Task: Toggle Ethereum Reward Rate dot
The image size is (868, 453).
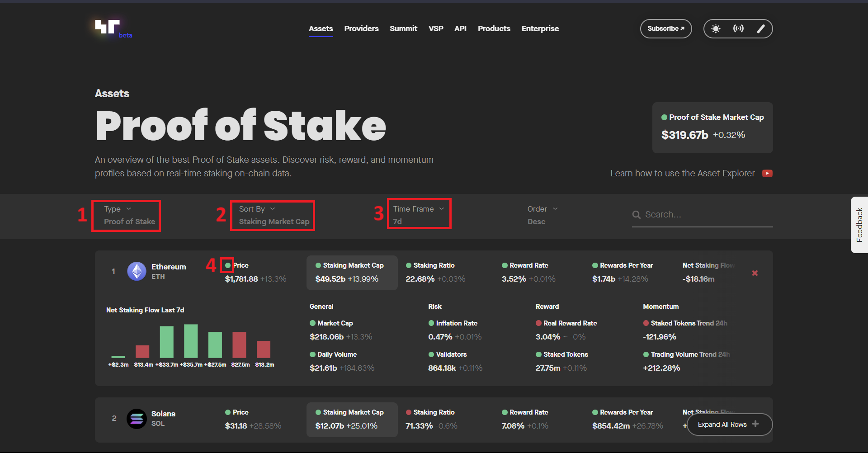Action: (505, 265)
